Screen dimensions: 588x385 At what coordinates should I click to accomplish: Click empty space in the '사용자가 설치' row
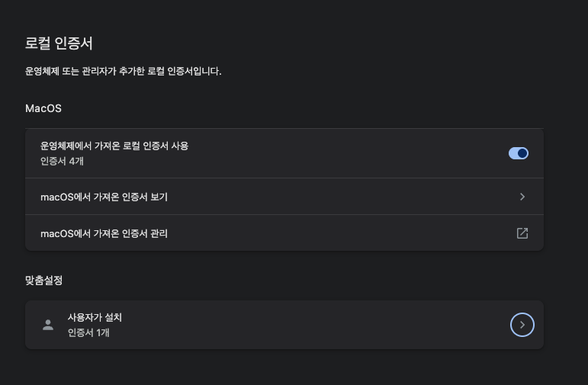coord(305,325)
